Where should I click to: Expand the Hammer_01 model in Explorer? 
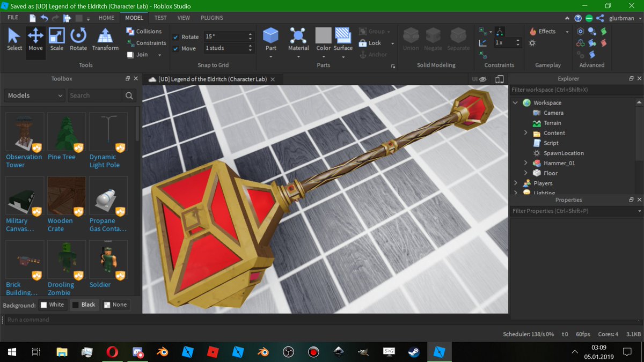coord(526,163)
